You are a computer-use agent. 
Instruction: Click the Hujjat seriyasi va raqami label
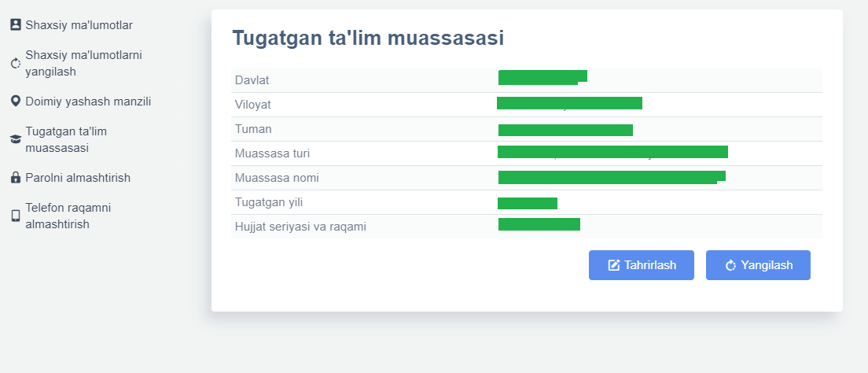click(x=300, y=227)
